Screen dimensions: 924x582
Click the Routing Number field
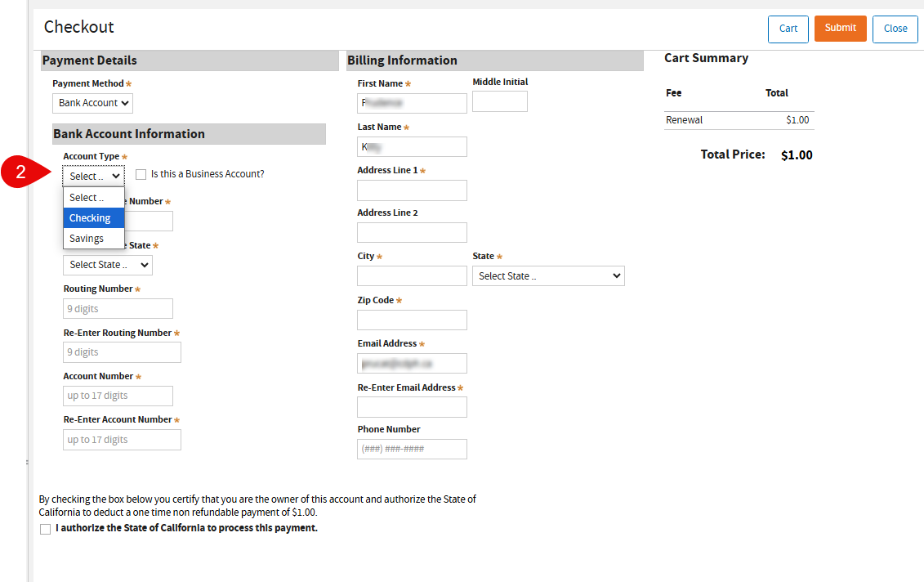[x=118, y=309]
